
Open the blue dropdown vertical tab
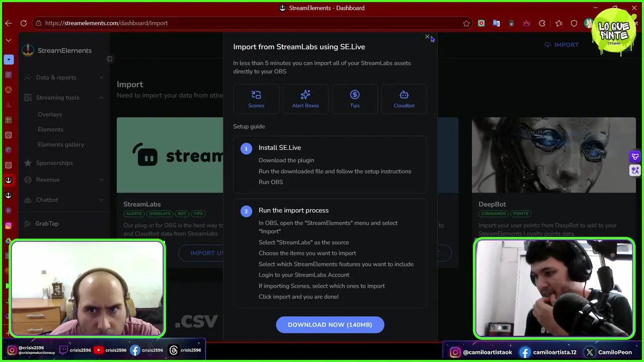pyautogui.click(x=9, y=59)
